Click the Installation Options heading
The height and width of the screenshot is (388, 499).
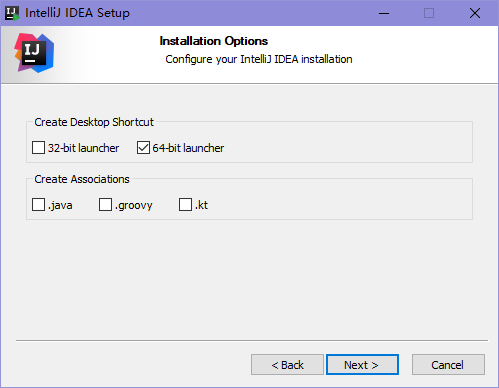click(x=214, y=41)
